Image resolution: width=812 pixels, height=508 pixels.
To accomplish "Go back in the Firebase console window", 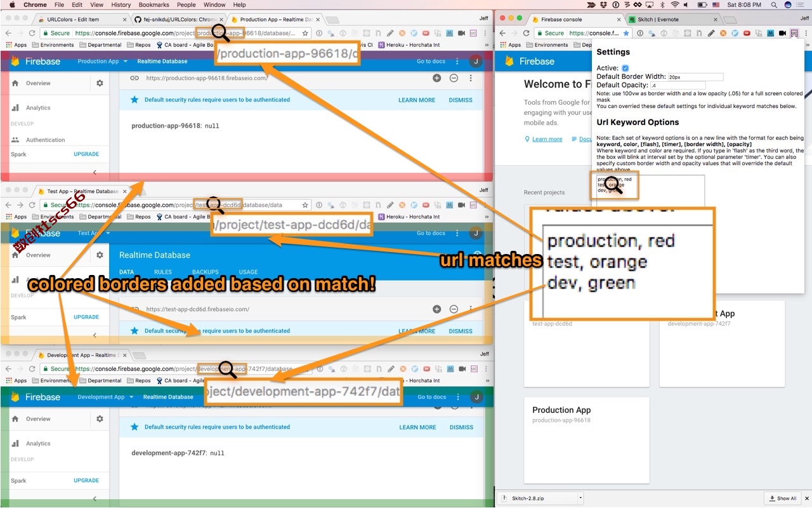I will [502, 33].
